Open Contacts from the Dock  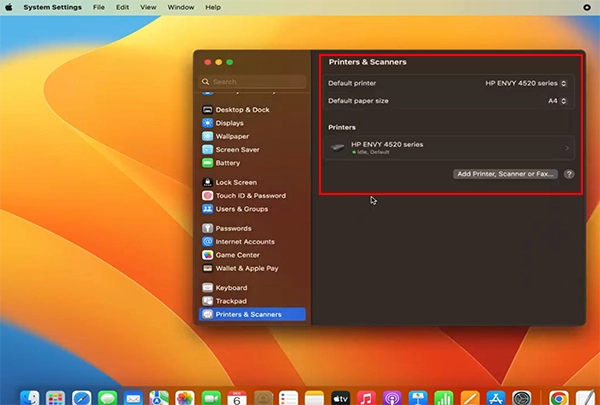263,398
